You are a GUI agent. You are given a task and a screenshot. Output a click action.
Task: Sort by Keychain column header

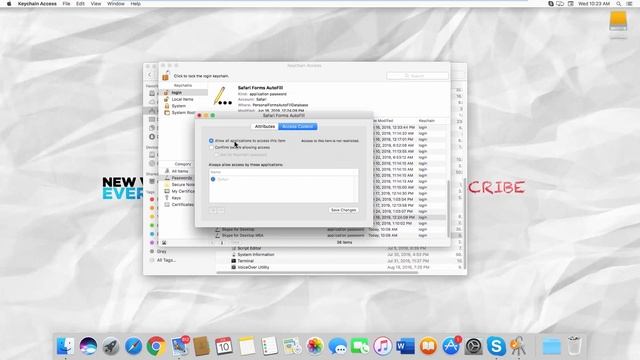coord(427,121)
